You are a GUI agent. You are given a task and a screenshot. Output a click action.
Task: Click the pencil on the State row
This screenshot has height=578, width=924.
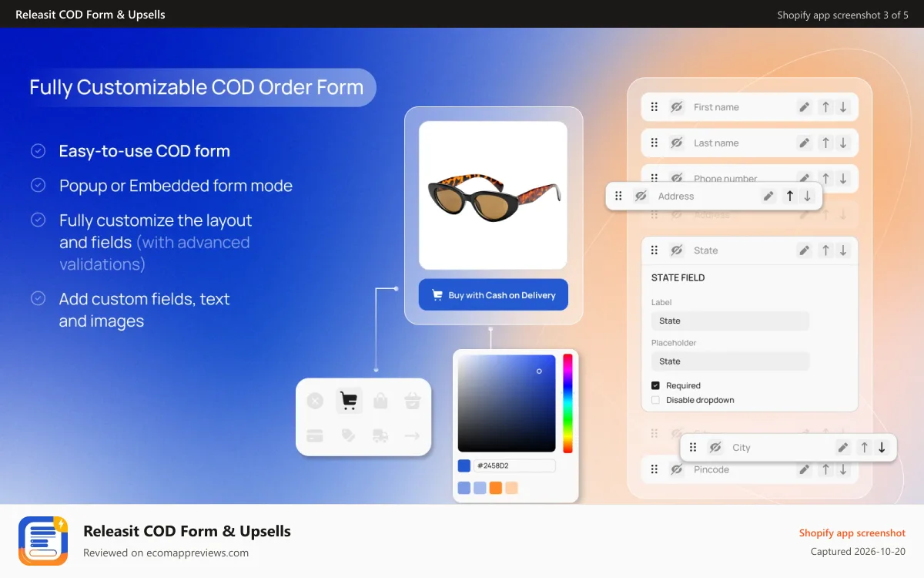point(805,250)
